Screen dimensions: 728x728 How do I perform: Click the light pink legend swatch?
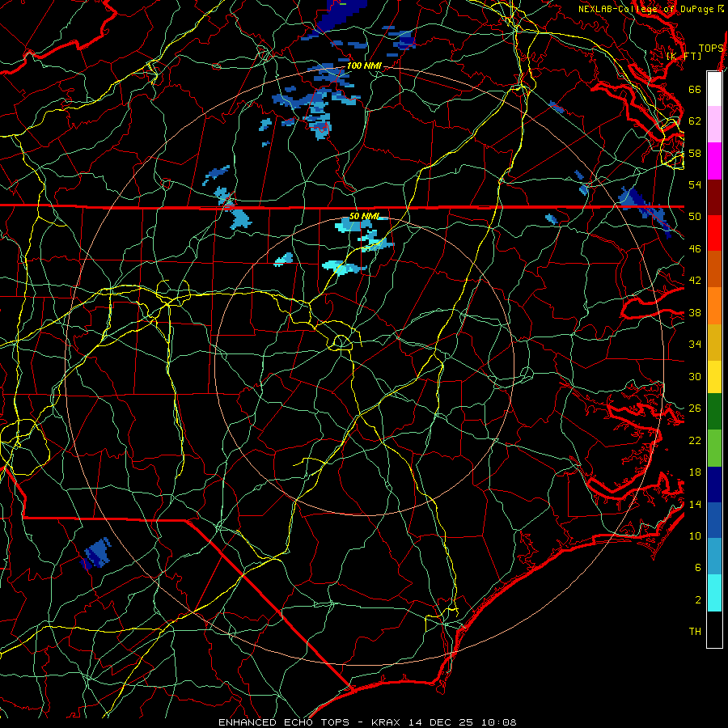[x=714, y=124]
